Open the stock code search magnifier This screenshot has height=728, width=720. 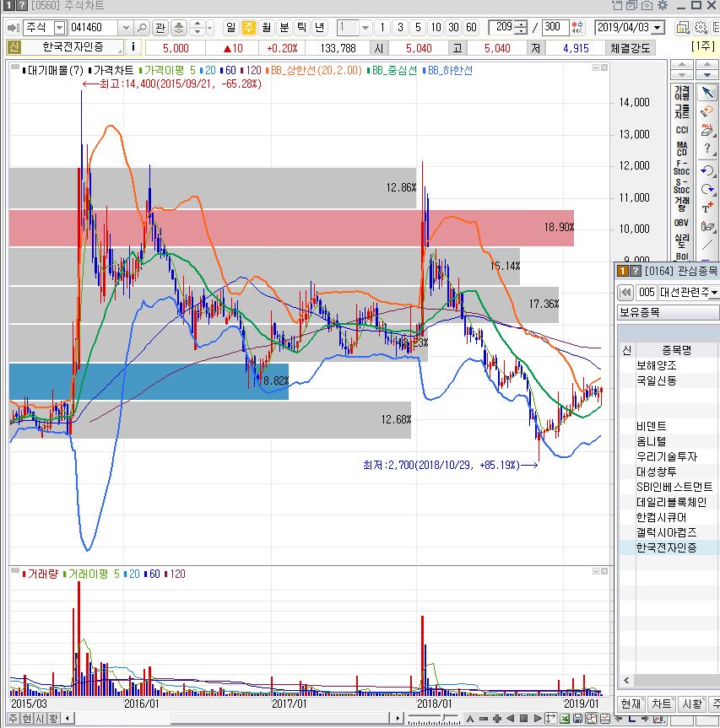142,28
